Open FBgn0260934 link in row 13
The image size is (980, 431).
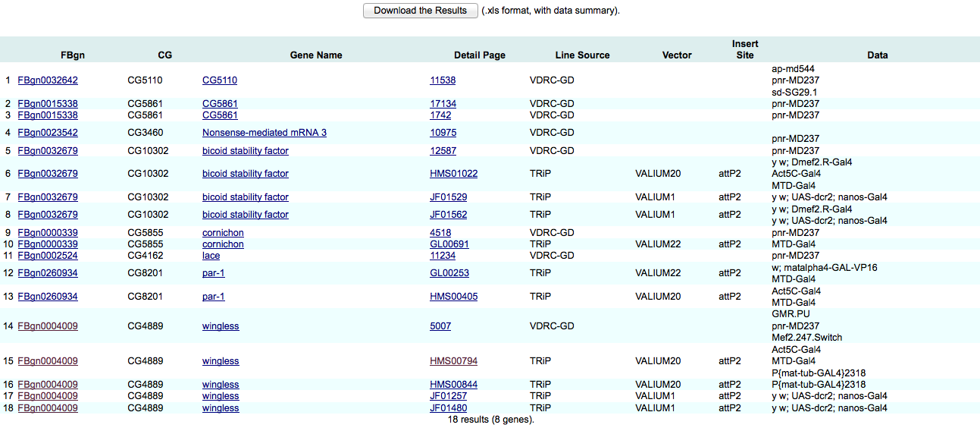(48, 297)
